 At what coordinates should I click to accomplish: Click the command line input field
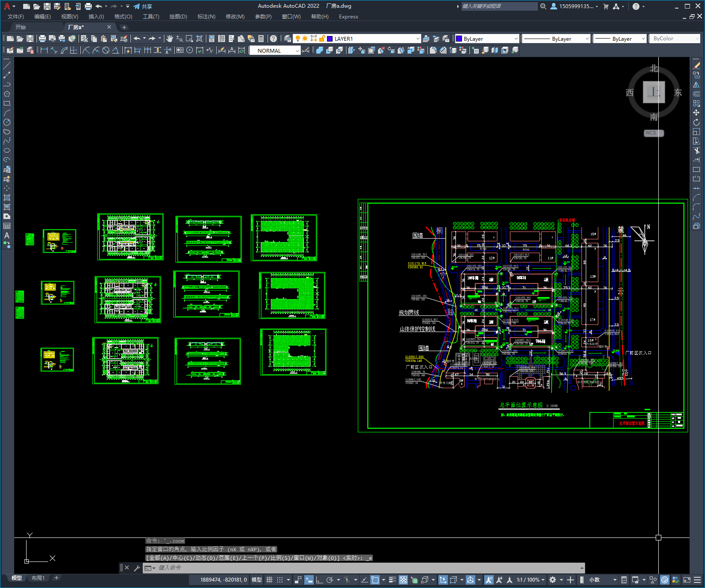click(364, 568)
